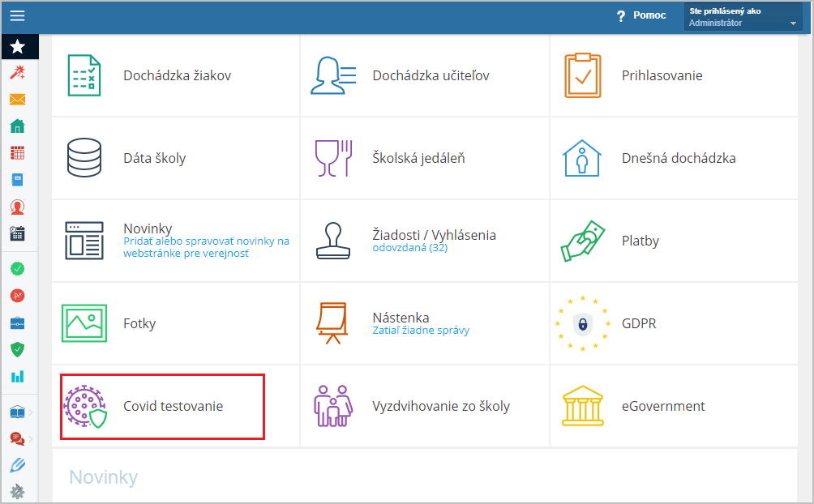Open the hamburger menu in top bar
Screen dimensions: 814x504
point(17,16)
